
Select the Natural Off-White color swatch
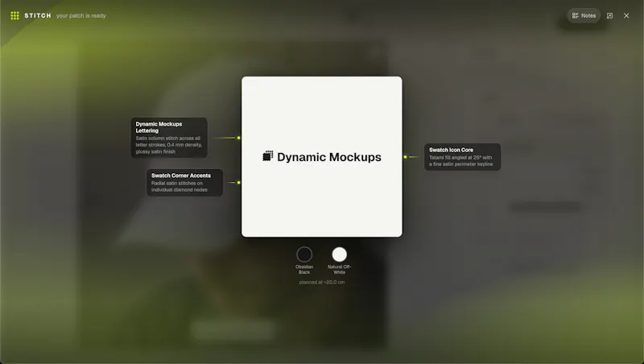pos(339,254)
